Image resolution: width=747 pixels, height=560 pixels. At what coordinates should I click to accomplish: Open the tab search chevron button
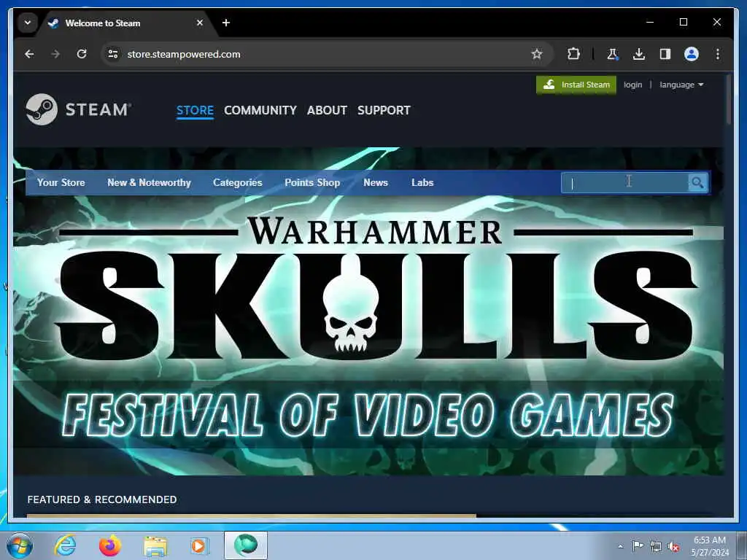(28, 23)
